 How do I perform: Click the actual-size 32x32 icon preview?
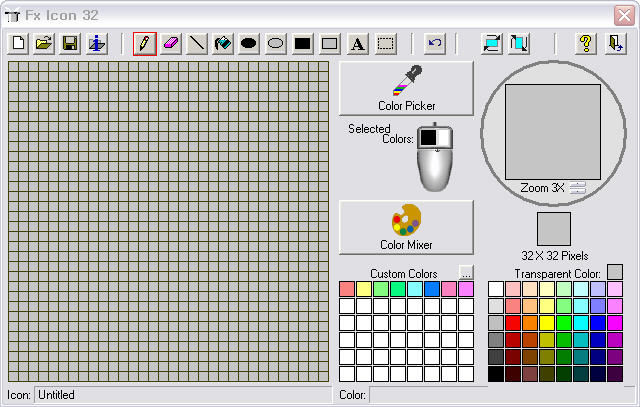(x=554, y=229)
